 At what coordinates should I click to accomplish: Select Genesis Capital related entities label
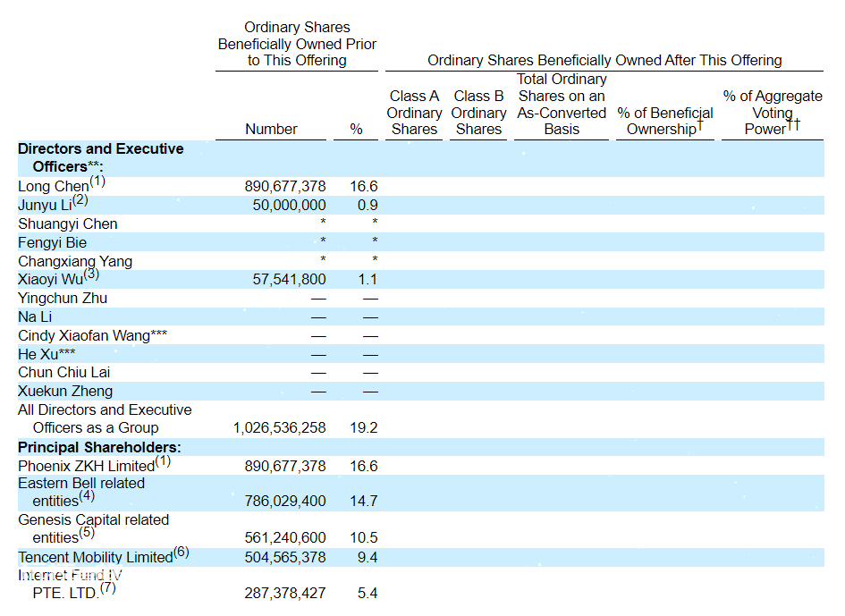tap(93, 528)
